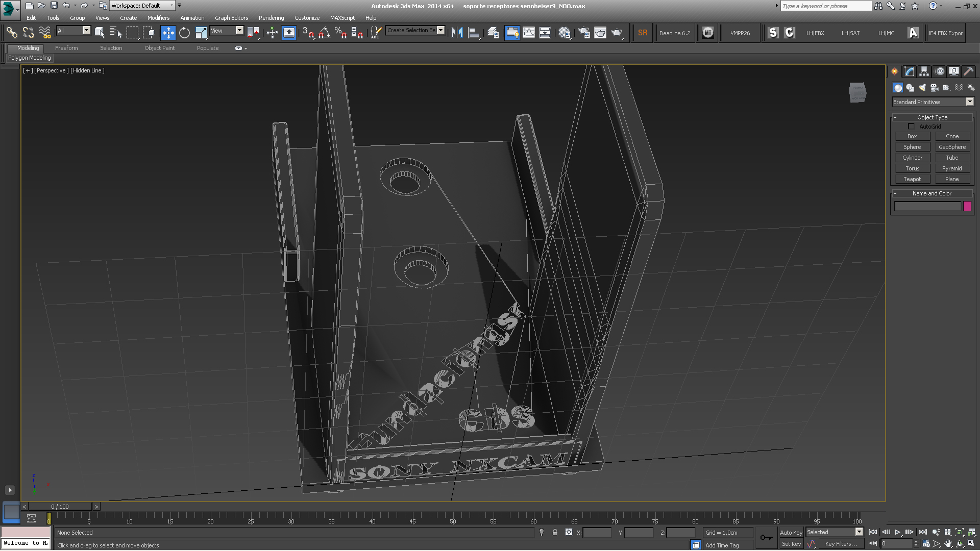Click the Mirror tool icon
Screen dimensions: 980x551
tap(457, 33)
